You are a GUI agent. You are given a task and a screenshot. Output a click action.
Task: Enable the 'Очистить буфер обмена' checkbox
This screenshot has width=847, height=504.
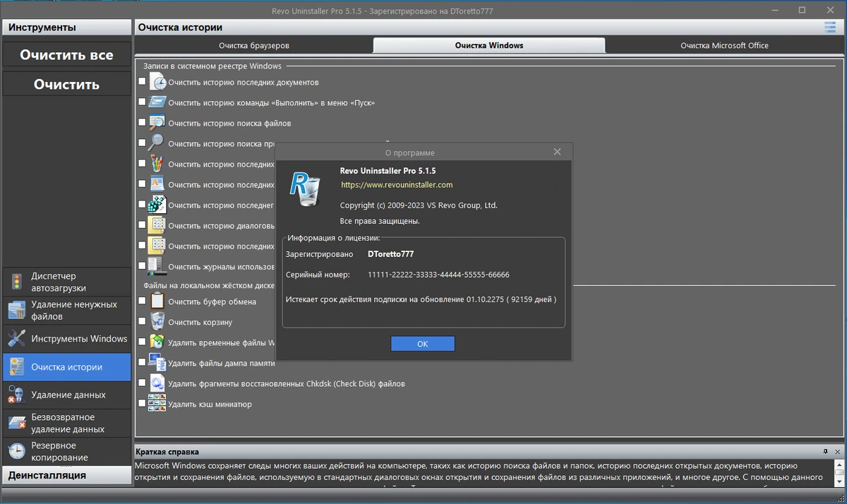142,301
